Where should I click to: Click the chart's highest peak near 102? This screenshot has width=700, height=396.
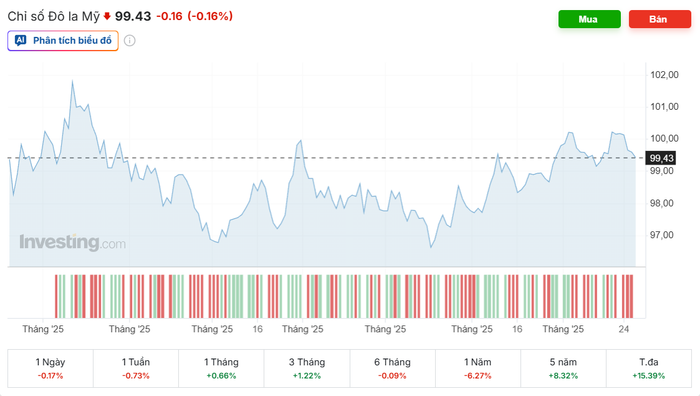coord(72,81)
